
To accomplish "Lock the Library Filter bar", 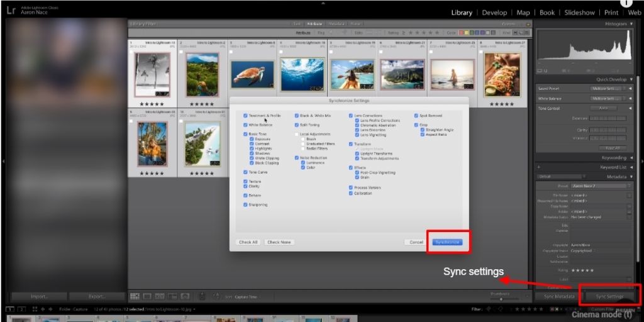I will (x=528, y=25).
